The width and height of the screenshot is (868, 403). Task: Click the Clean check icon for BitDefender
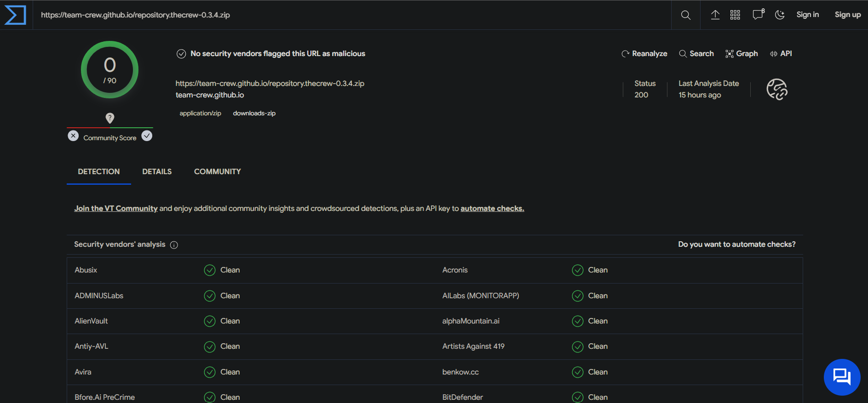click(578, 397)
